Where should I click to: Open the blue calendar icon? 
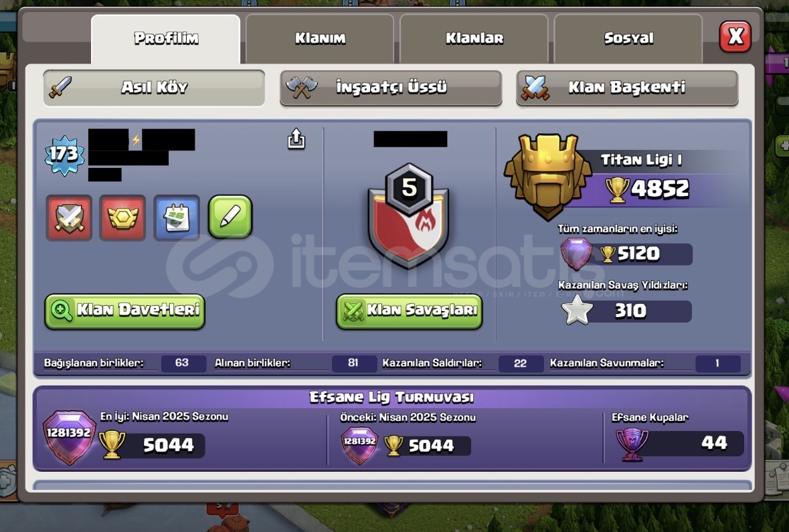[177, 218]
